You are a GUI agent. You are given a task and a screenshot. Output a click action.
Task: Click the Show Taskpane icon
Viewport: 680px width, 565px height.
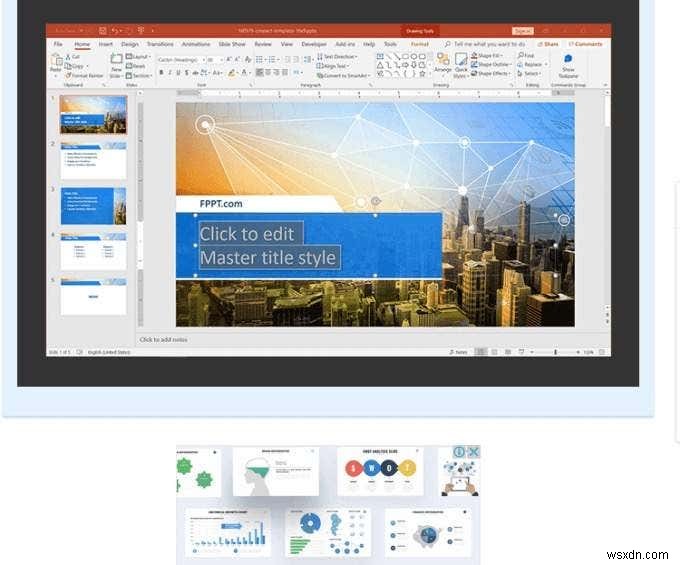coord(568,59)
